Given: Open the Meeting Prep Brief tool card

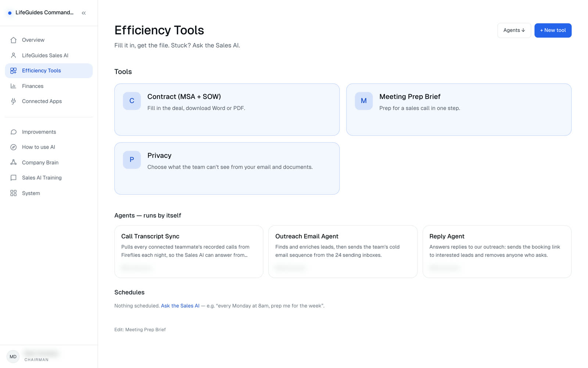Looking at the screenshot, I should pos(459,110).
